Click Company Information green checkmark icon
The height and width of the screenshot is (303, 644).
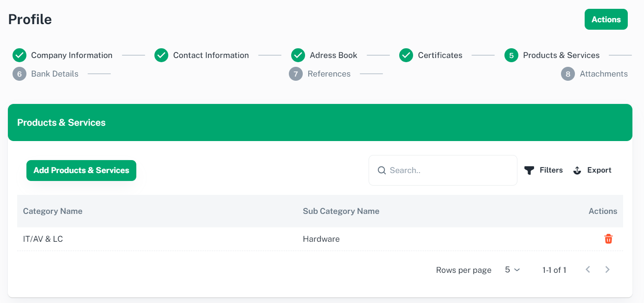pos(19,55)
